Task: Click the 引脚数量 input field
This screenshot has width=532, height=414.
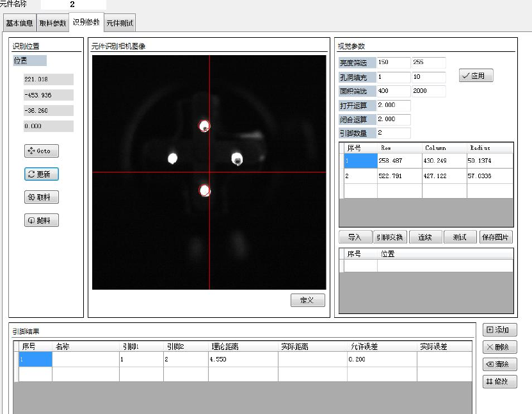Action: point(393,133)
